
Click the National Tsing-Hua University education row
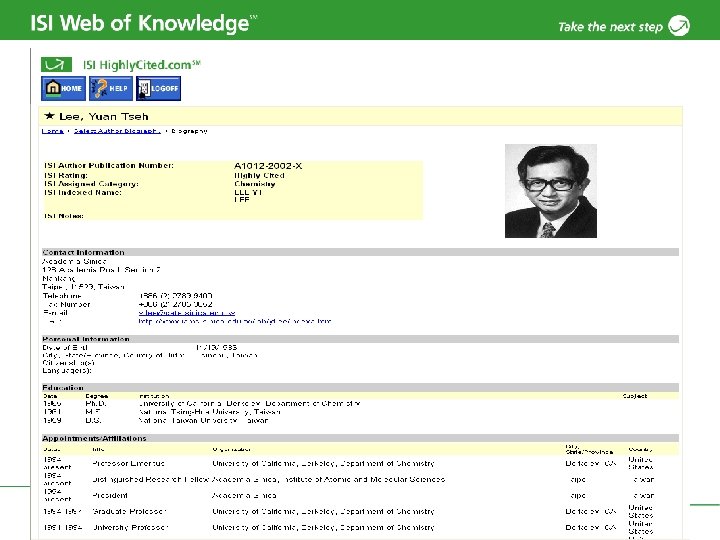click(x=360, y=412)
